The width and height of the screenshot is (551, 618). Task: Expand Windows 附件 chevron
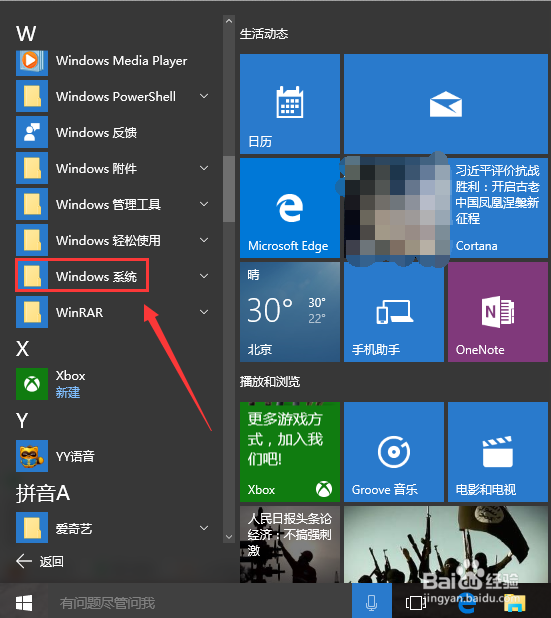(x=204, y=168)
